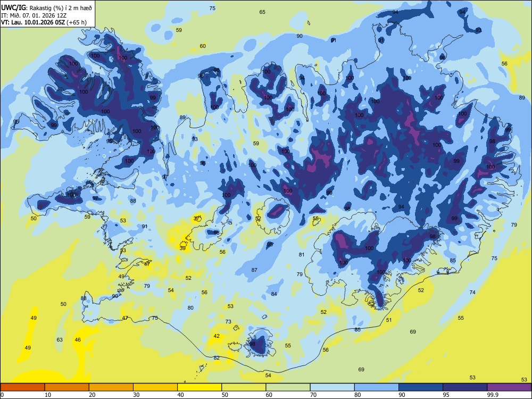
Task: Click the '99.9' legend tick label
Action: [493, 395]
